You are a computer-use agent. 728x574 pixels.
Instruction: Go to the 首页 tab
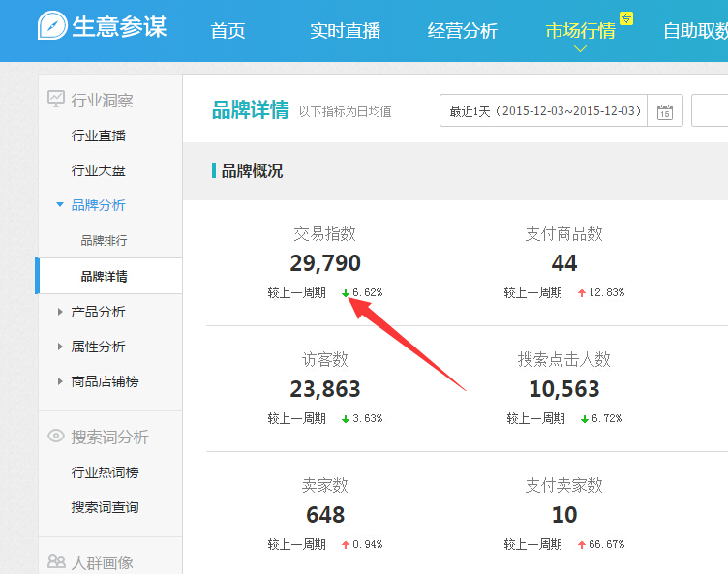click(x=227, y=31)
